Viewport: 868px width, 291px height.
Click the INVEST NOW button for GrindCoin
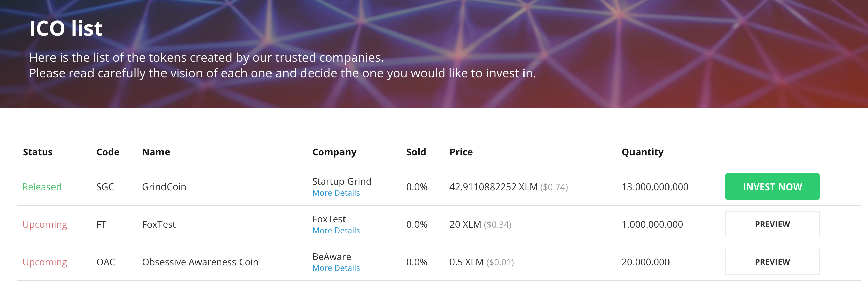point(772,187)
